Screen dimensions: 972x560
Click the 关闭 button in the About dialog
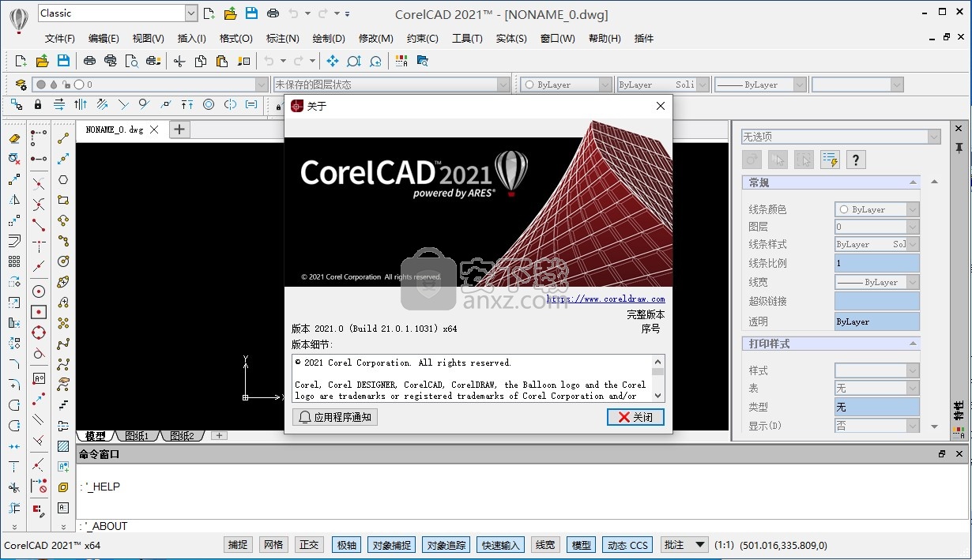(635, 417)
